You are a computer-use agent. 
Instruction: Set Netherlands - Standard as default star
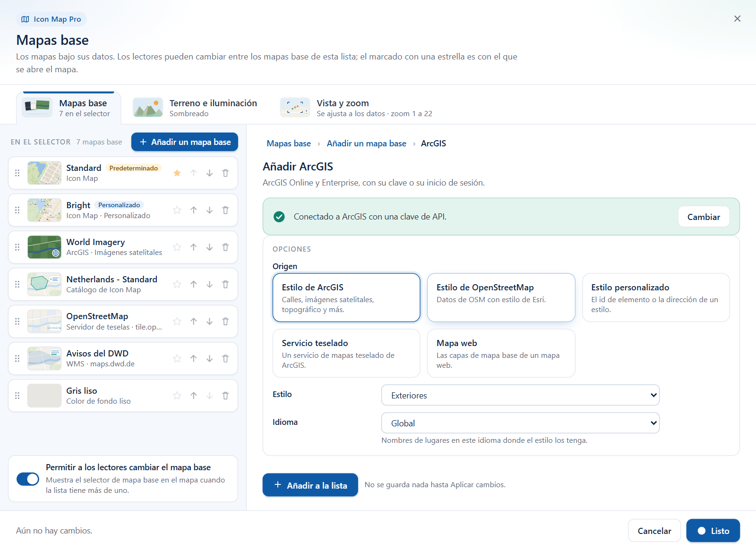[177, 284]
